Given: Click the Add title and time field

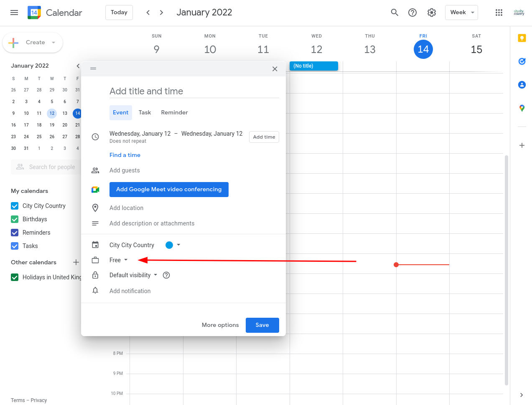Looking at the screenshot, I should click(x=194, y=91).
